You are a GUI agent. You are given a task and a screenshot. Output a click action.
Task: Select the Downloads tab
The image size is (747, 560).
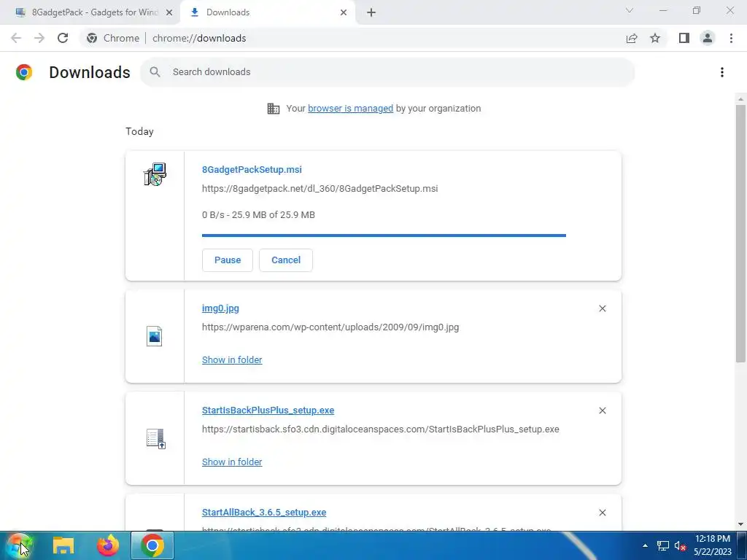click(269, 12)
